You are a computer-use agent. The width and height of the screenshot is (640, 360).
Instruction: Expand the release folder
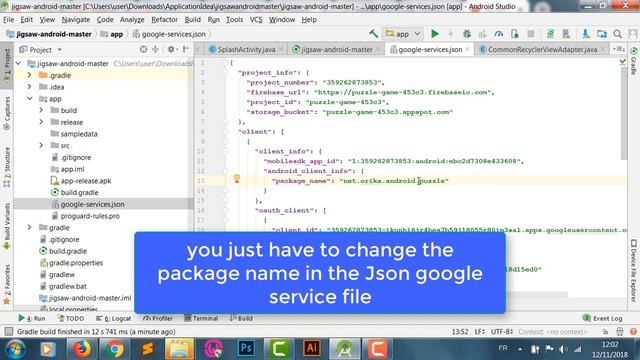click(x=41, y=122)
